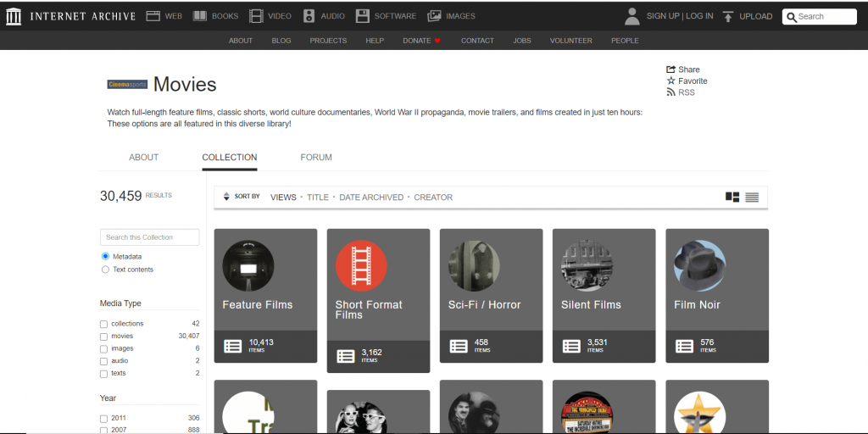Click the 30,459 results count
Image resolution: width=868 pixels, height=434 pixels.
click(120, 196)
